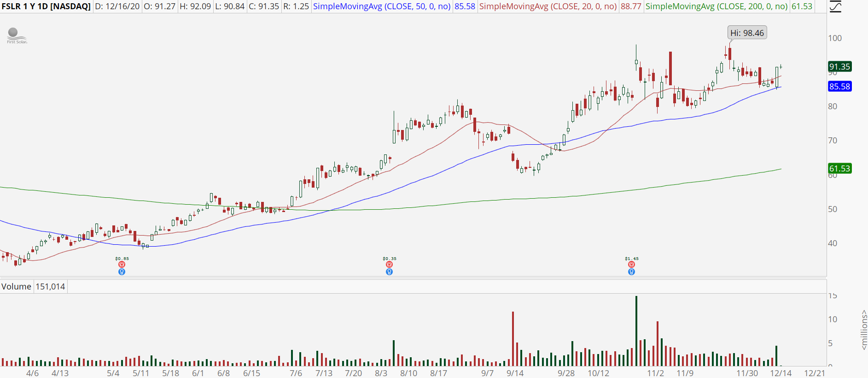Click the 7/6 date axis label
This screenshot has width=868, height=378.
(296, 373)
